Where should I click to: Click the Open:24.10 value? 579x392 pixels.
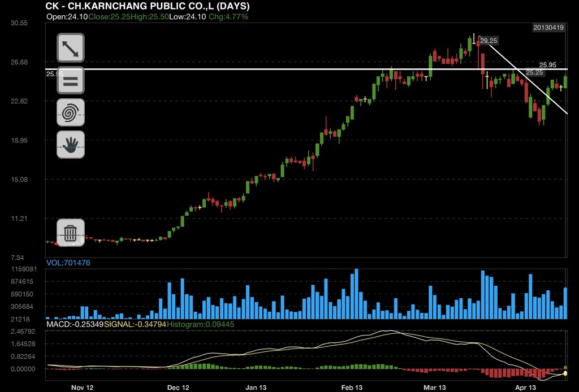(67, 16)
